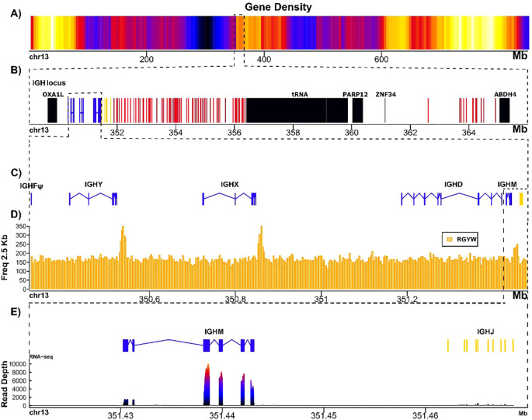Click the 364 tick in panel B
The image size is (532, 420).
pos(468,133)
